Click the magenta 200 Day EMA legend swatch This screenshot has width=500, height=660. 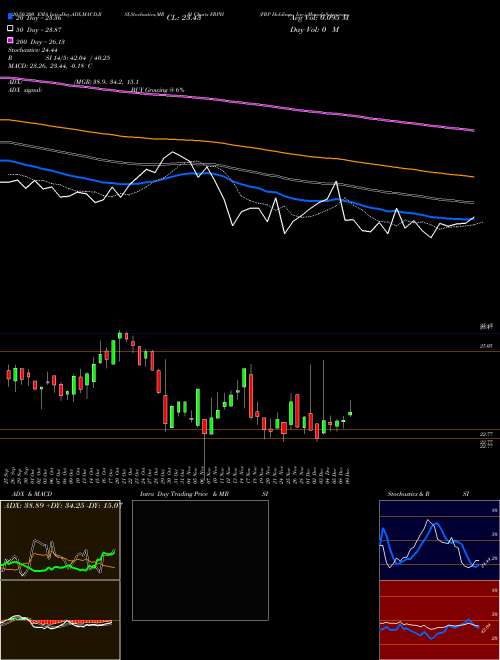(x=11, y=41)
